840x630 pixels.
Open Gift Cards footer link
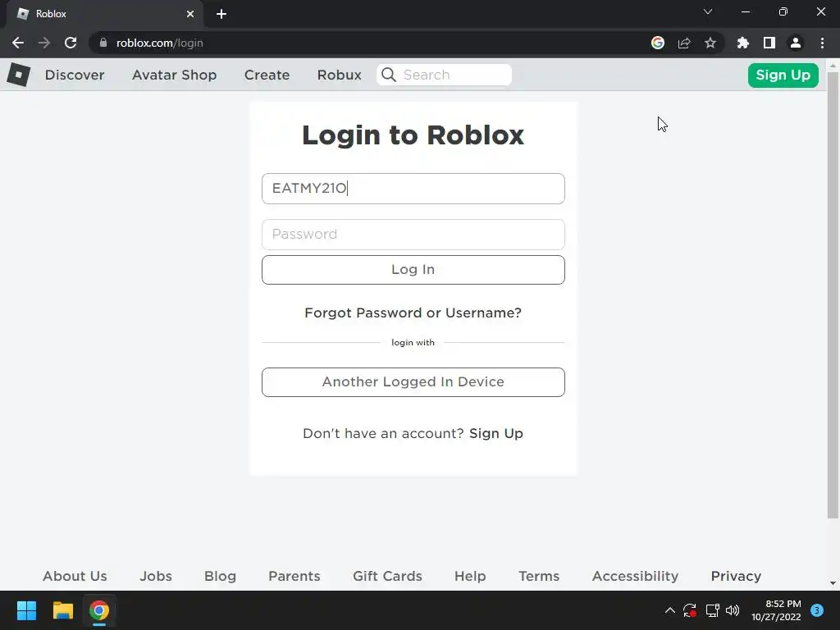[x=387, y=576]
